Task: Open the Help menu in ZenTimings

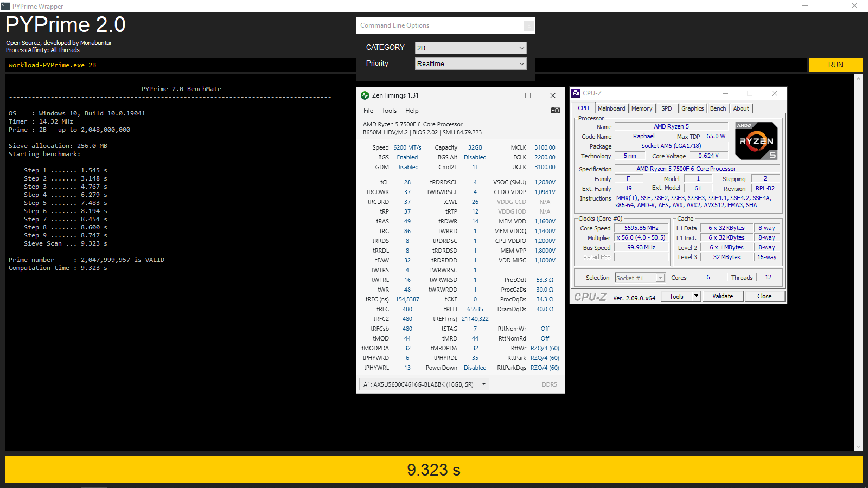Action: click(x=412, y=111)
